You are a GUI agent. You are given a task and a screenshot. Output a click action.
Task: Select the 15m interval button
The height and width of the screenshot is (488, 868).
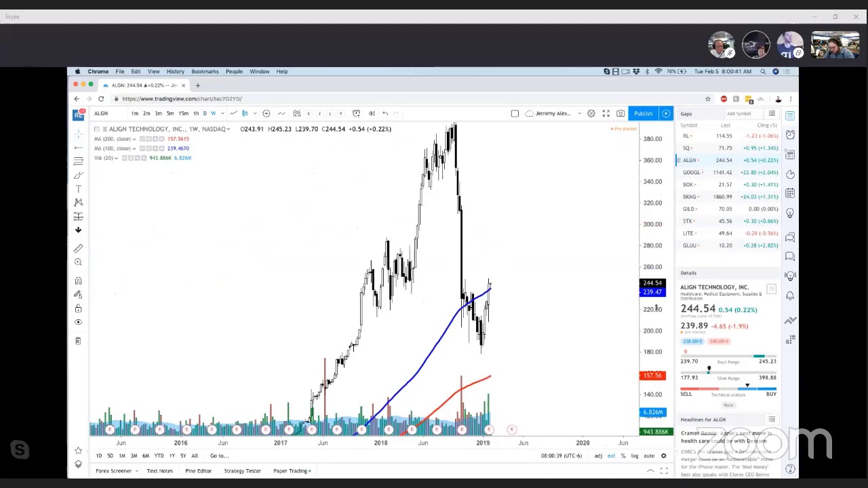183,113
